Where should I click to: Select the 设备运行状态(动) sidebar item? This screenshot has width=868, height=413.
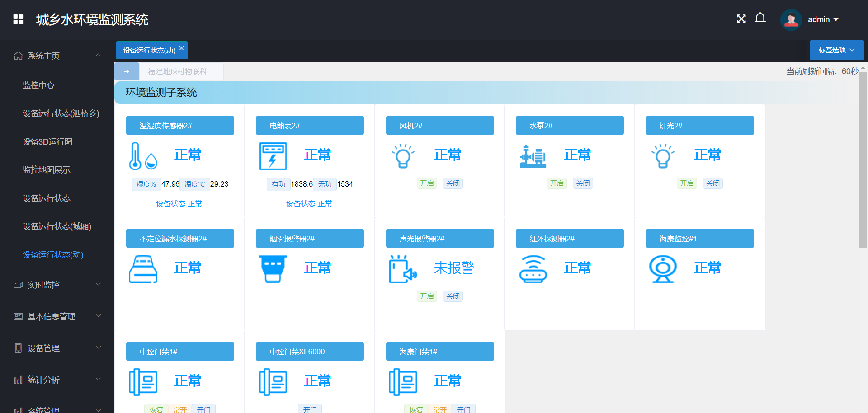[x=53, y=255]
